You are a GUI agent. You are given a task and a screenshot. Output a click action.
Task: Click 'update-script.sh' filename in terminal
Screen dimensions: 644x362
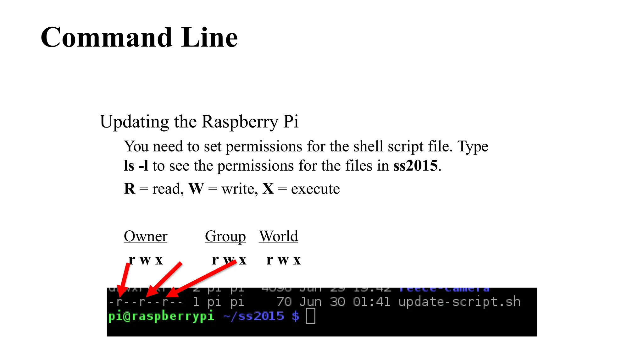459,302
